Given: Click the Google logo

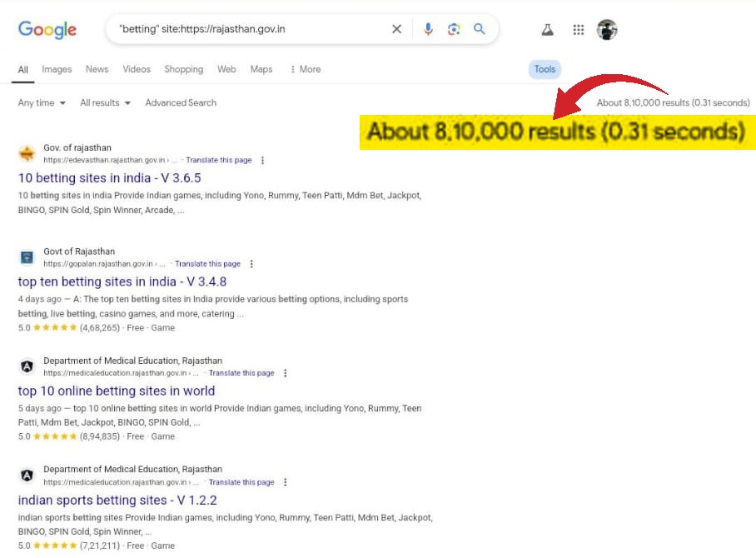Looking at the screenshot, I should coord(47,29).
